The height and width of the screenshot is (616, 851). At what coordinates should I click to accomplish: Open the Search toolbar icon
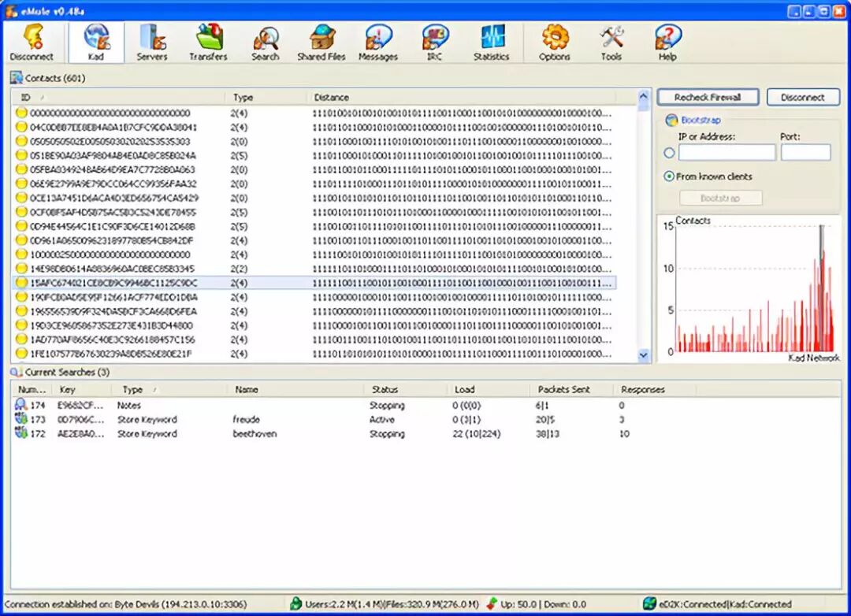pyautogui.click(x=266, y=43)
